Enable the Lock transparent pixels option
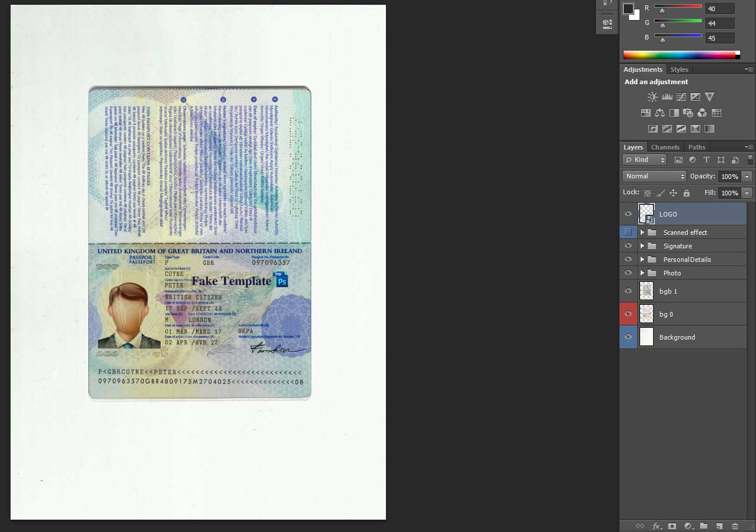 pos(647,192)
